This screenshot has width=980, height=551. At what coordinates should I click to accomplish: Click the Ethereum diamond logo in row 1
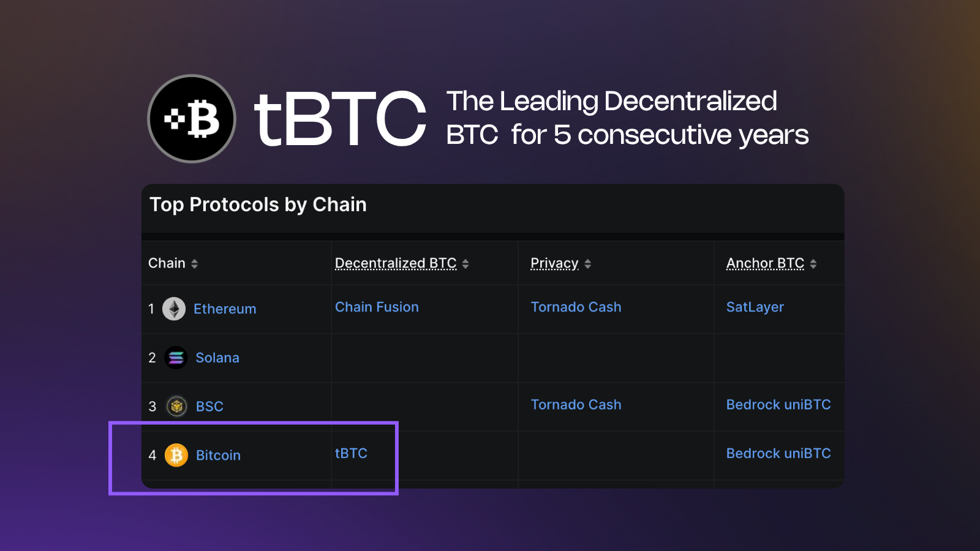click(175, 309)
